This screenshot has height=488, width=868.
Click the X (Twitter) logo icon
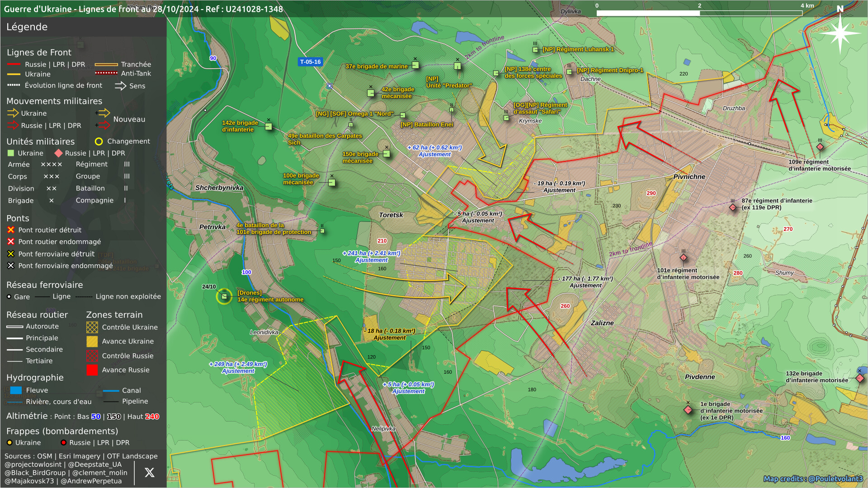click(149, 473)
